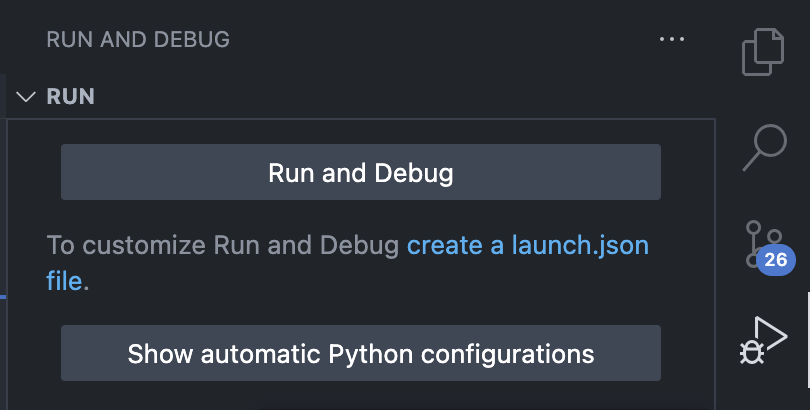Click the blue 26 changes badge

775,260
